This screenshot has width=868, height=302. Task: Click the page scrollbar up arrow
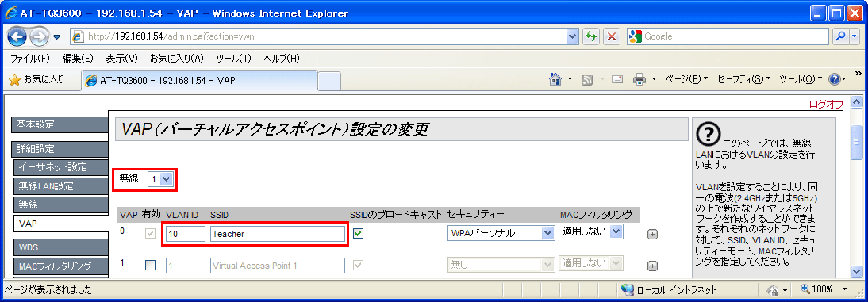pos(856,102)
